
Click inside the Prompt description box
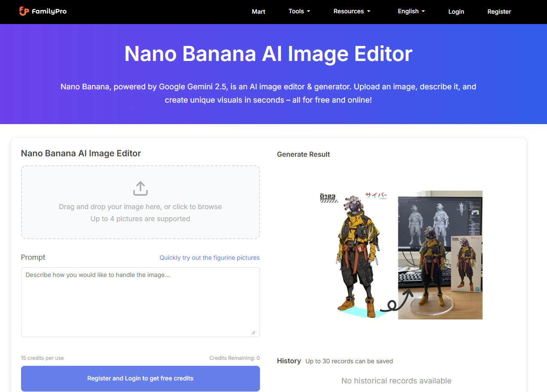pyautogui.click(x=140, y=301)
